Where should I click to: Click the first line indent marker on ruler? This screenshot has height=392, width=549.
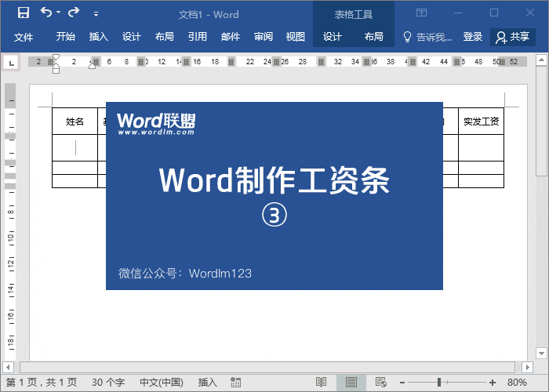pyautogui.click(x=56, y=58)
